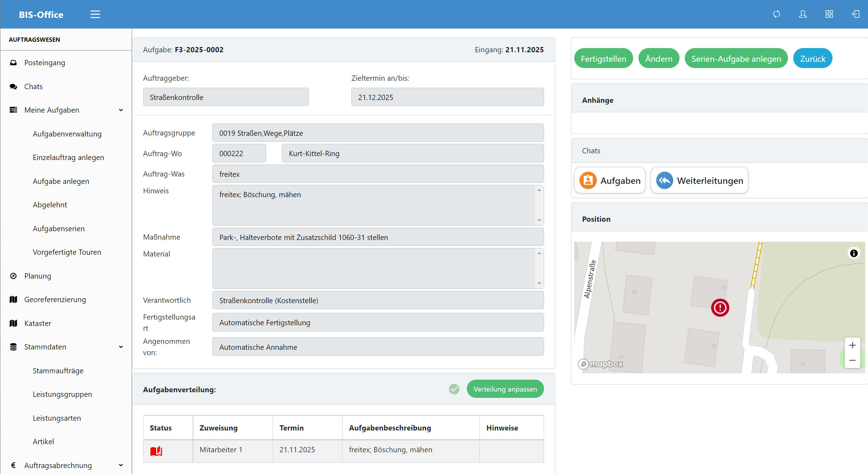The width and height of the screenshot is (868, 474).
Task: Click the Auftragsabrechnung euro icon
Action: [13, 466]
